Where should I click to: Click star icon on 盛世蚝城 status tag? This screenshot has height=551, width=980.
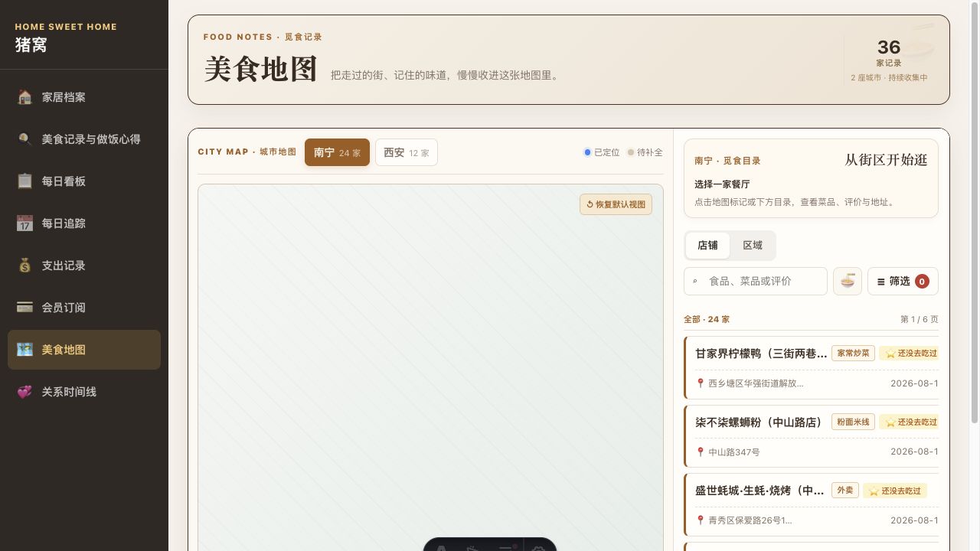[873, 491]
